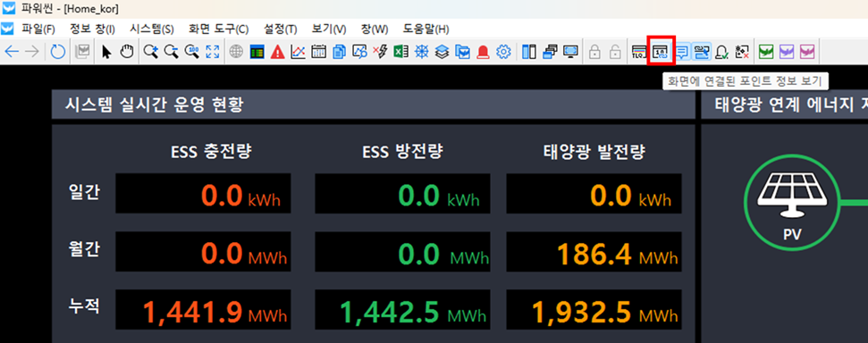The image size is (868, 343).
Task: Open the blue gear settings icon
Action: click(x=503, y=52)
